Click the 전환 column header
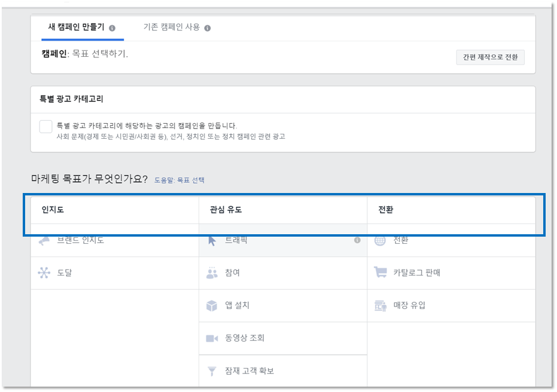This screenshot has height=392, width=557. coord(386,210)
